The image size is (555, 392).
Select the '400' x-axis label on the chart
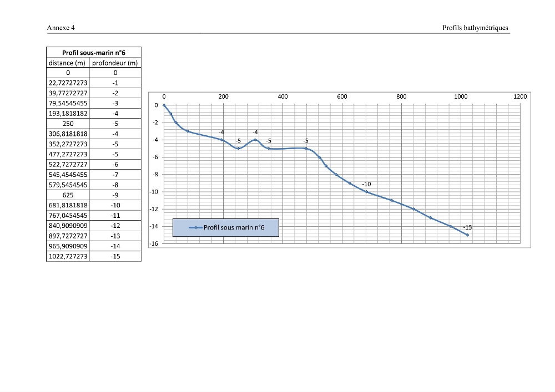[283, 96]
